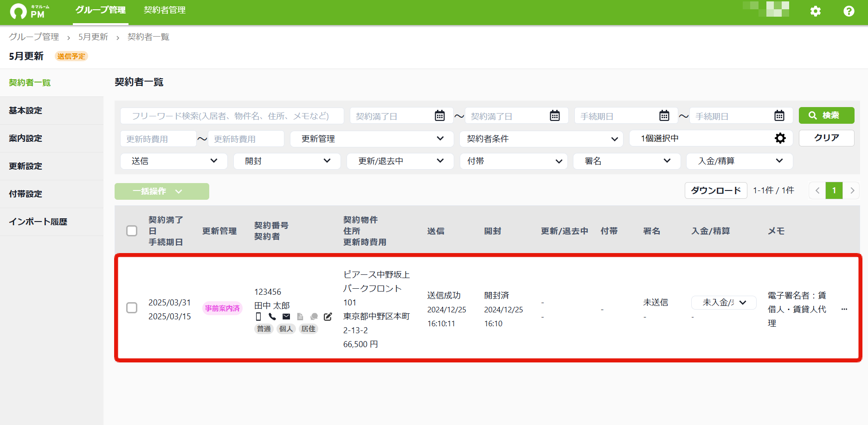
Task: Open the 開封 filter dropdown
Action: click(x=287, y=161)
